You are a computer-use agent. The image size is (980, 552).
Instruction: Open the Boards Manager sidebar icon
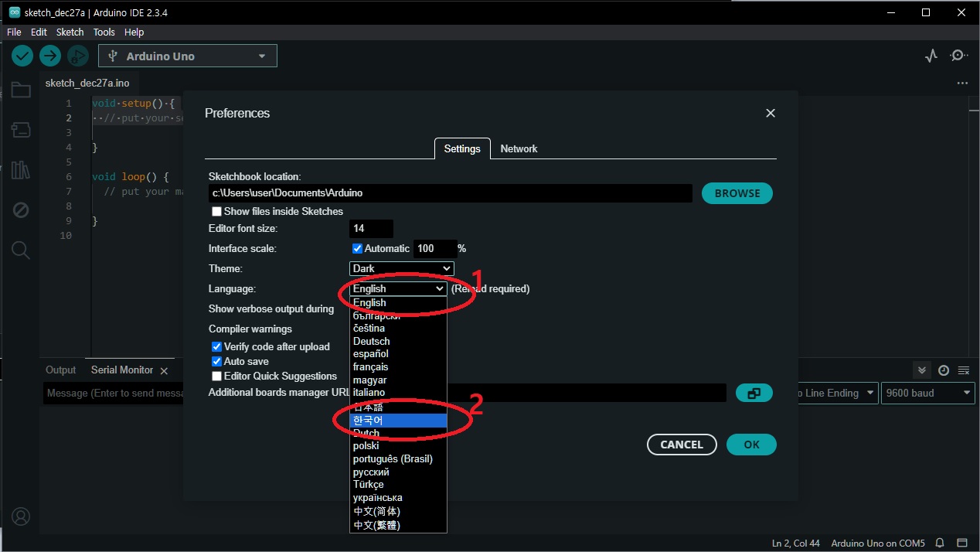click(21, 130)
